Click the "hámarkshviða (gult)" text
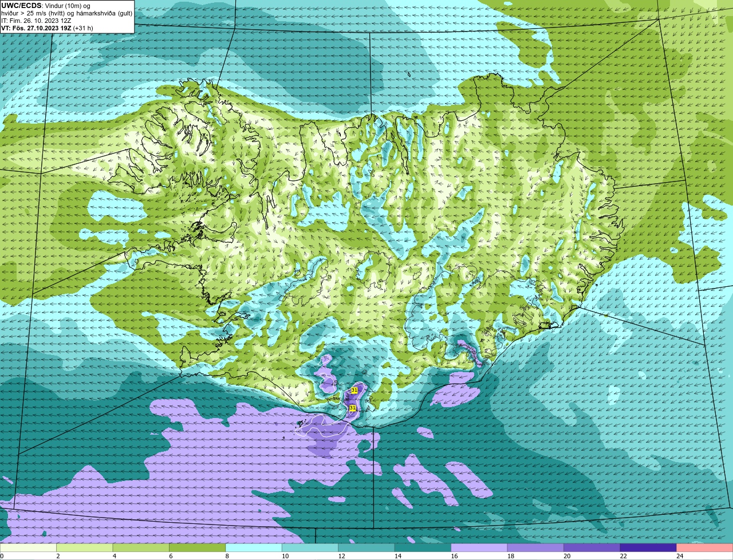The image size is (733, 560). coord(104,13)
